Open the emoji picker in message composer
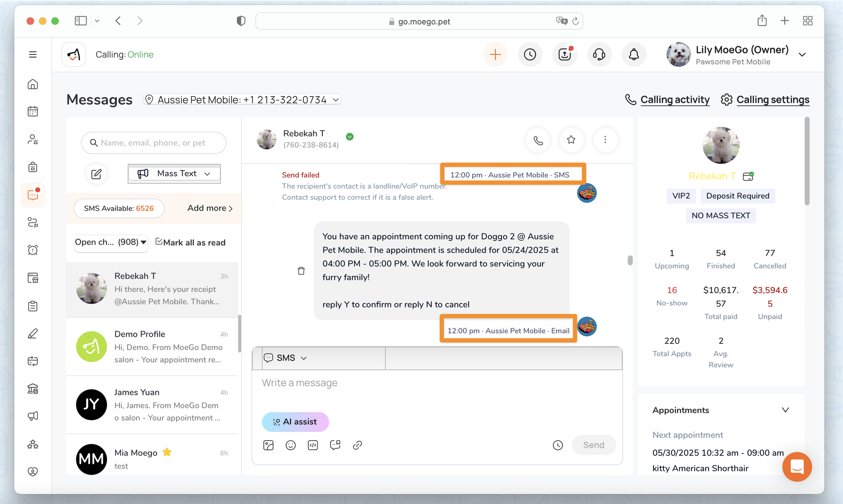 click(290, 445)
